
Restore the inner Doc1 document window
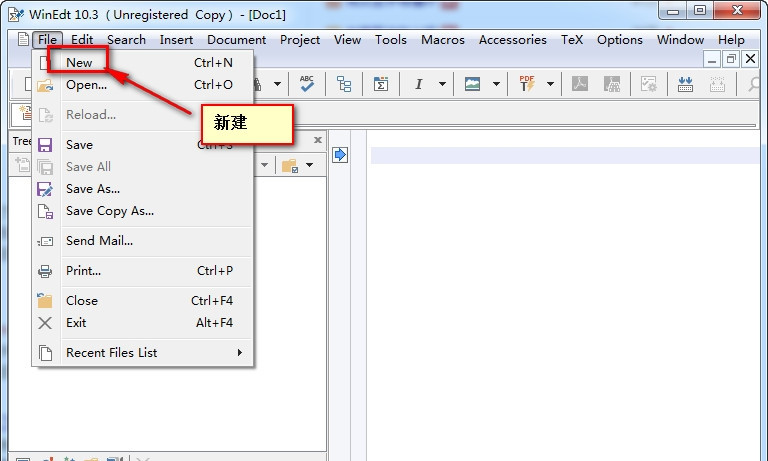point(731,59)
